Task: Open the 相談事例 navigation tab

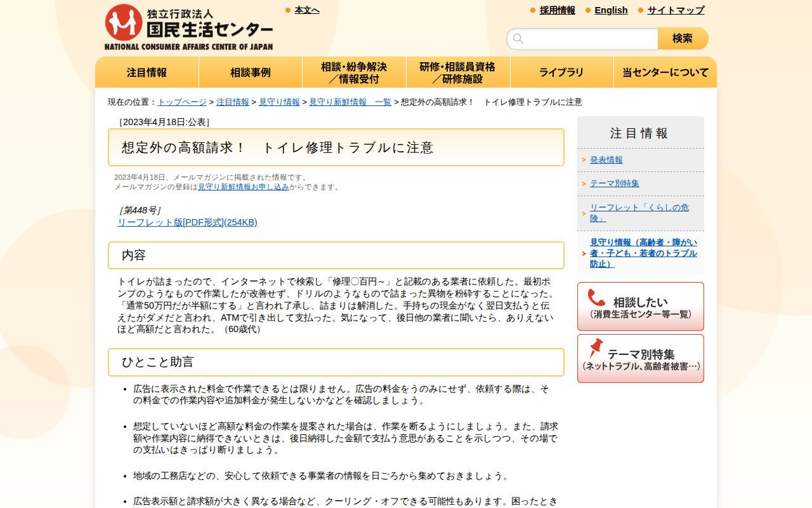Action: coord(251,72)
